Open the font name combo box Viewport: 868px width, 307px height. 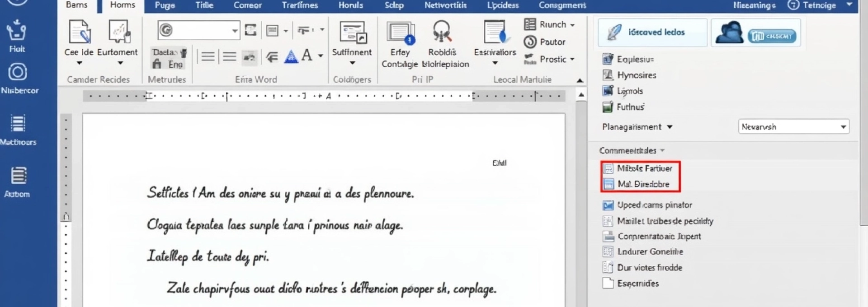point(198,30)
